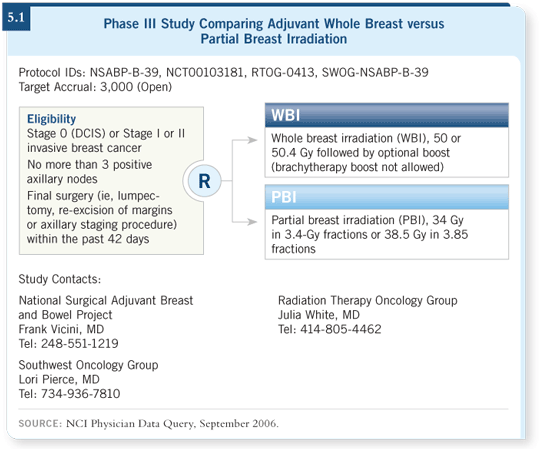The image size is (540, 449).
Task: Click the circled R randomization symbol
Action: pos(204,181)
